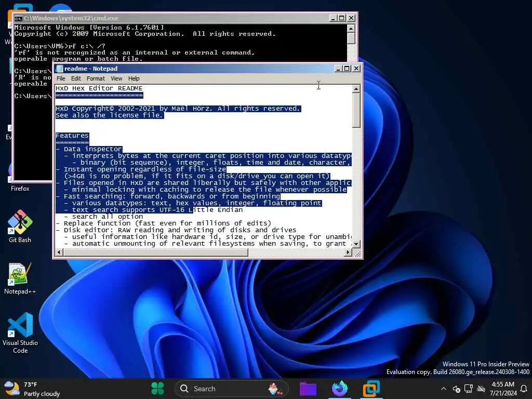Viewport: 532px width, 399px height.
Task: Open the File menu in Notepad
Action: 61,78
